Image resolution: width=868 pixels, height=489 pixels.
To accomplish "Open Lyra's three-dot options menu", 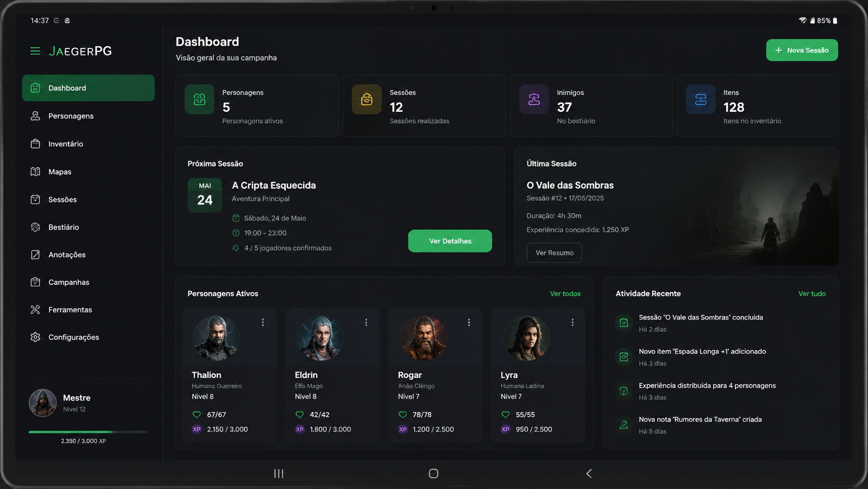I will tap(573, 323).
